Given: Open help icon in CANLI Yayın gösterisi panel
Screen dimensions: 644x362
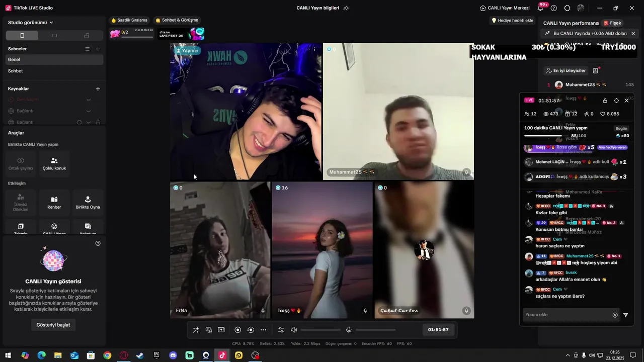Looking at the screenshot, I should (x=98, y=243).
